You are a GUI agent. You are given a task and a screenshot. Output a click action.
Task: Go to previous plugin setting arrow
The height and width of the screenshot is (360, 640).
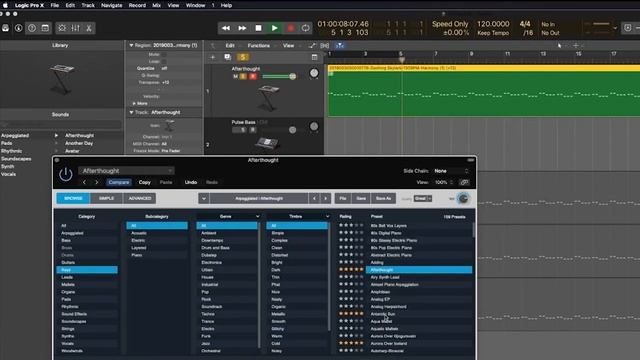click(84, 182)
